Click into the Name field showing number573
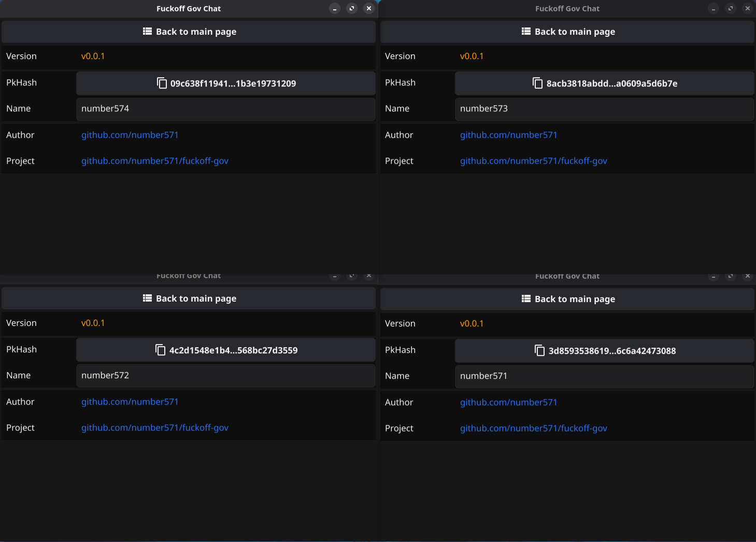 point(604,109)
